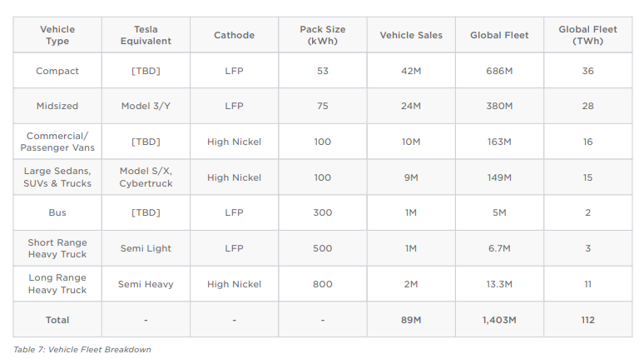Click the Long Range Heavy Truck label
644x359 pixels.
click(x=57, y=284)
